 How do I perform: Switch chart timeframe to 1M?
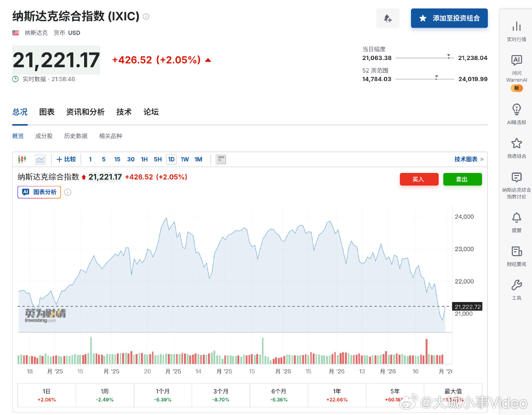coord(198,159)
